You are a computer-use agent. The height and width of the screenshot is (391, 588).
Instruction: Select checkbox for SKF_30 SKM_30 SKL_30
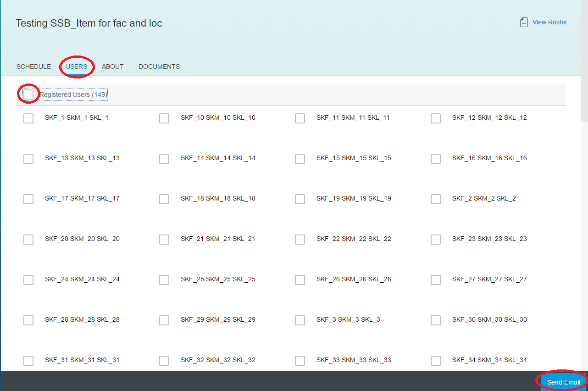436,320
